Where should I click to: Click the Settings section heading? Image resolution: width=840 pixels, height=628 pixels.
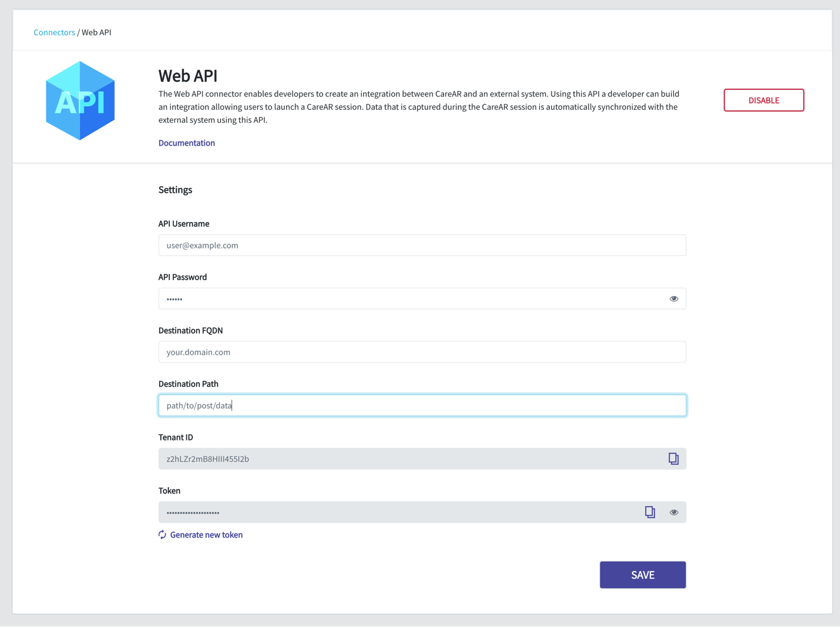175,190
